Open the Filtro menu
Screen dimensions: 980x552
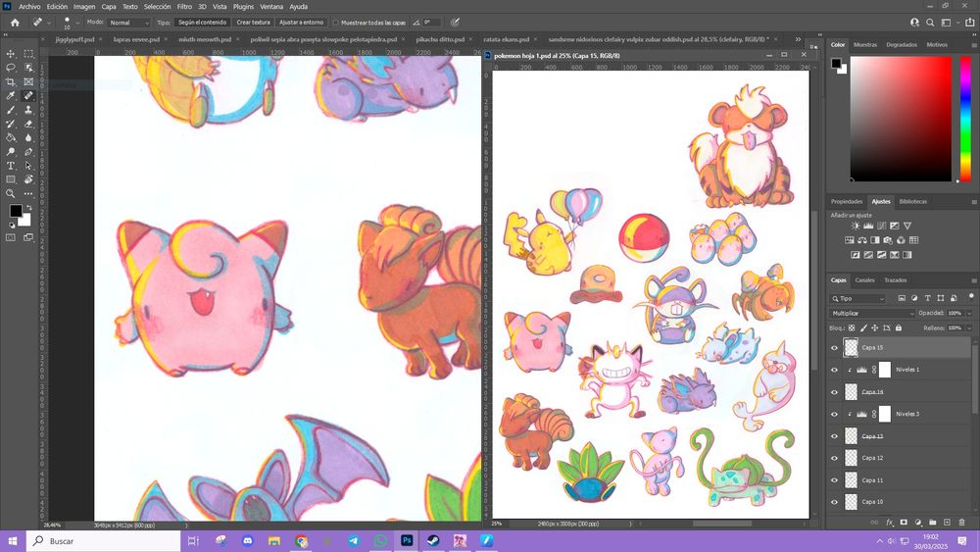[x=184, y=6]
